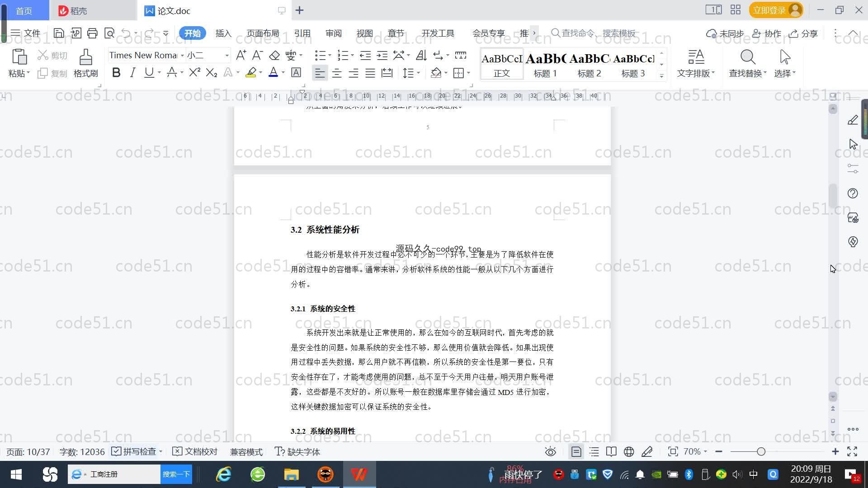Toggle Bold formatting
This screenshot has height=488, width=868.
pos(116,72)
